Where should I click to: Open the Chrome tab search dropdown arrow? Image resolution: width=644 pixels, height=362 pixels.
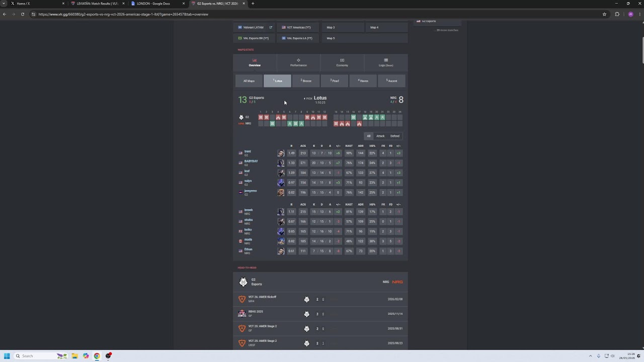[x=4, y=4]
